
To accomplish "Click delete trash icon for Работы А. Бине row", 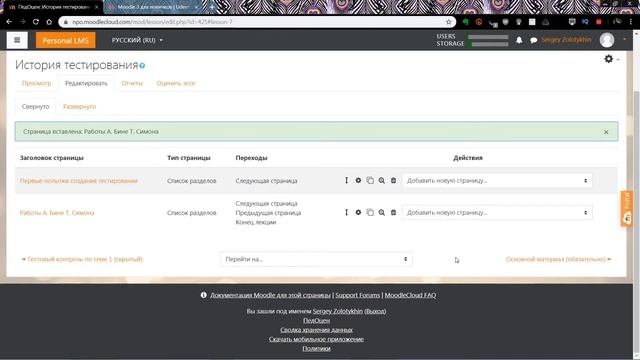I will tap(393, 212).
